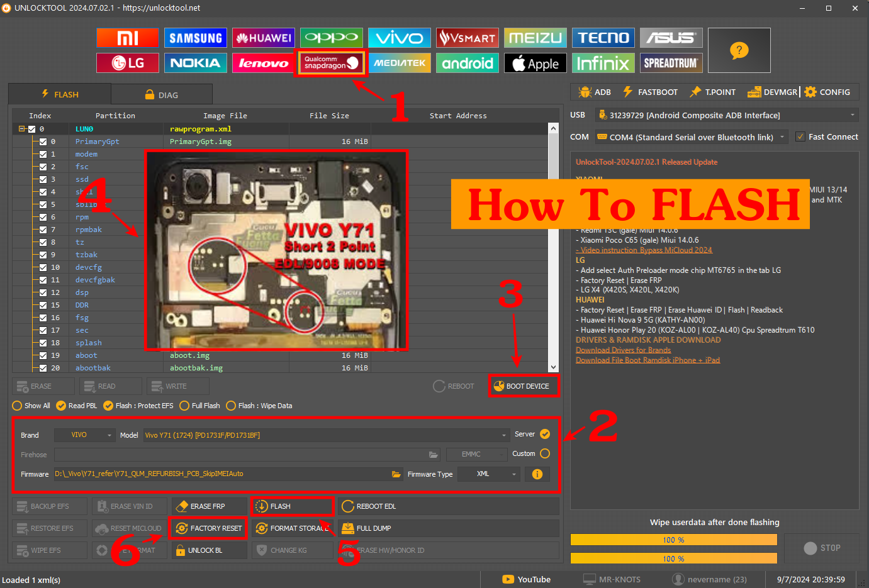869x588 pixels.
Task: Open the ADB menu
Action: pyautogui.click(x=595, y=92)
